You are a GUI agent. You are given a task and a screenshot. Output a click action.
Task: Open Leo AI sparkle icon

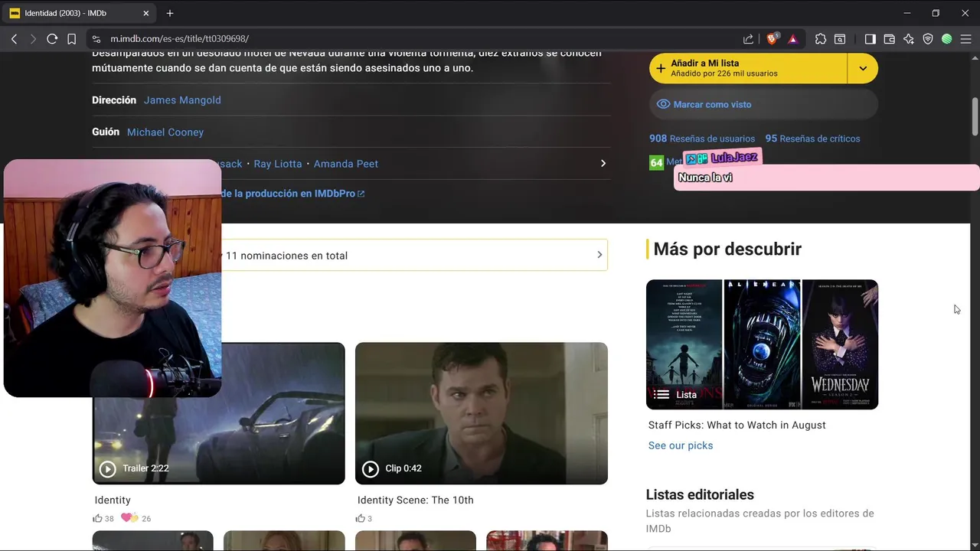[x=909, y=39]
